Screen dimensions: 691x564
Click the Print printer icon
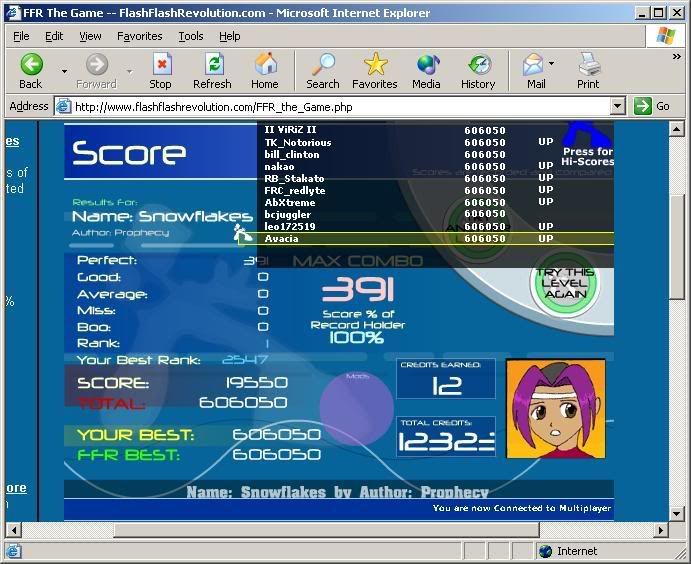[x=588, y=66]
